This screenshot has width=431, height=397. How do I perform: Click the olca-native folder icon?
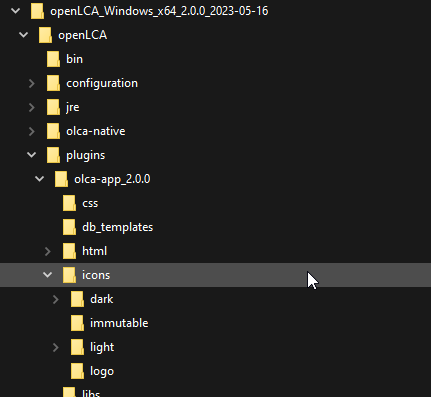(x=53, y=131)
